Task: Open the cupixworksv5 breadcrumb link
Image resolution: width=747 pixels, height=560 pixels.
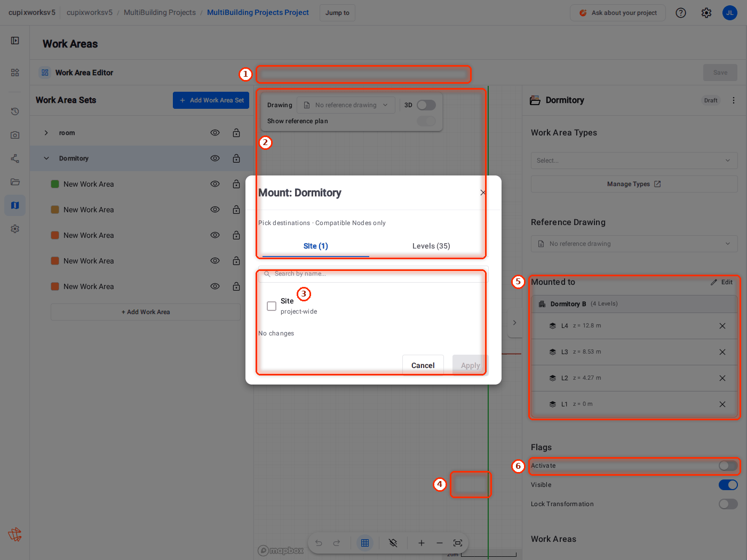Action: pyautogui.click(x=90, y=12)
